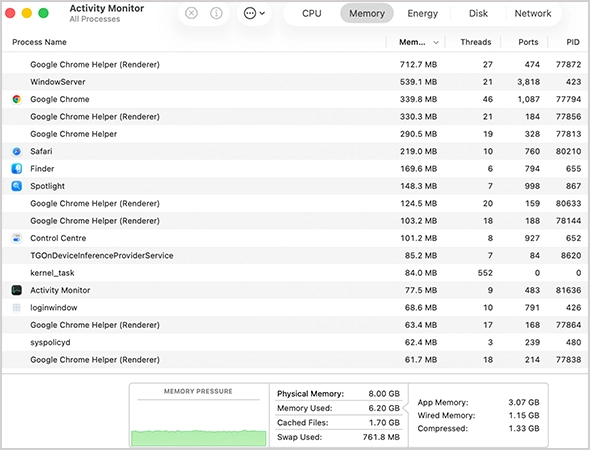Open the Energy tab
Image resolution: width=590 pixels, height=450 pixels.
tap(423, 14)
